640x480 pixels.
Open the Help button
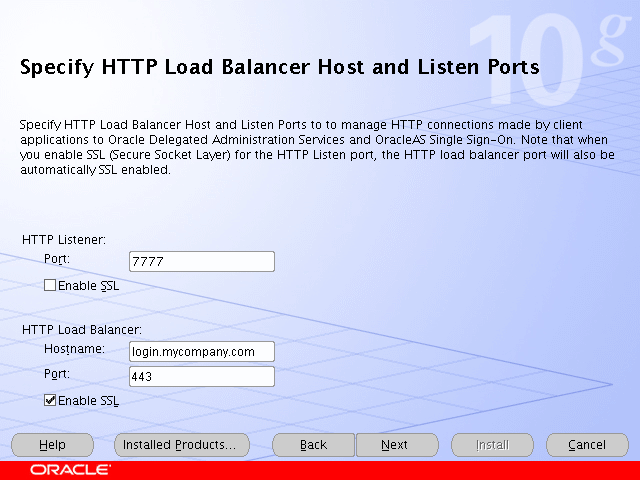pos(52,444)
